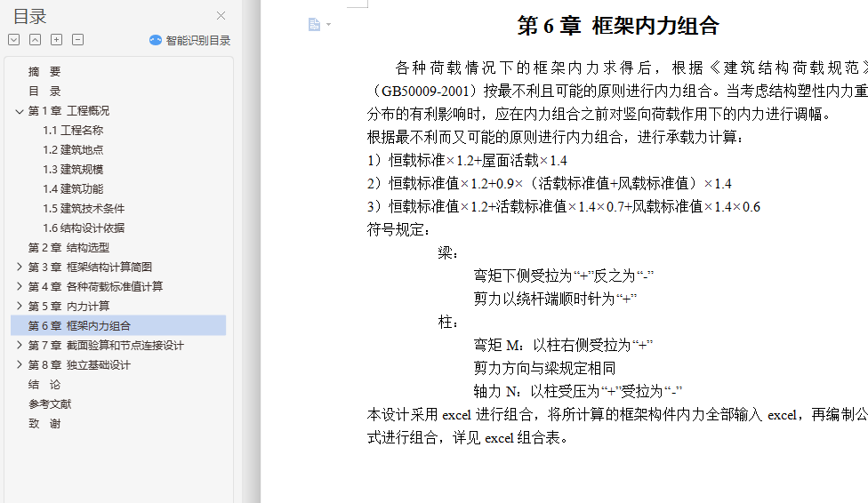The image size is (868, 503).
Task: Jump to 1.4 建筑功能
Action: [73, 188]
